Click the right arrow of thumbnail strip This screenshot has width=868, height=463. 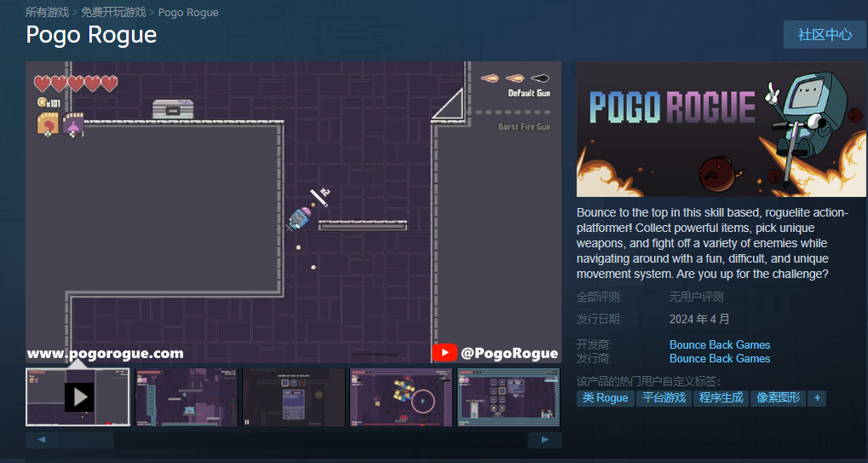pos(544,440)
